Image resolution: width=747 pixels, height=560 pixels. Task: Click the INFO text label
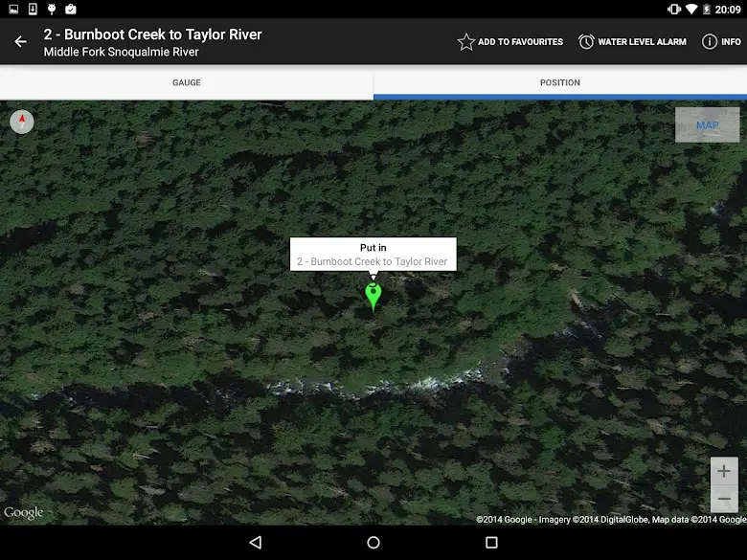[x=731, y=42]
